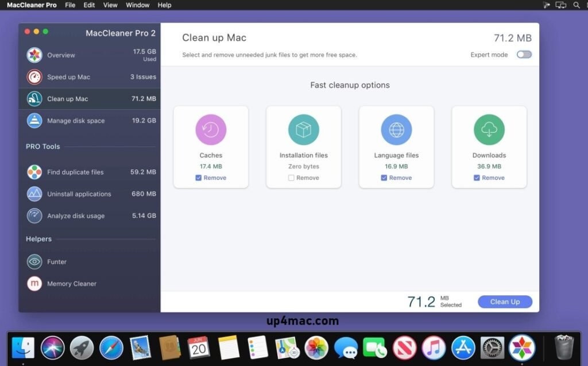Open the Window menu
The height and width of the screenshot is (366, 588).
coord(137,5)
